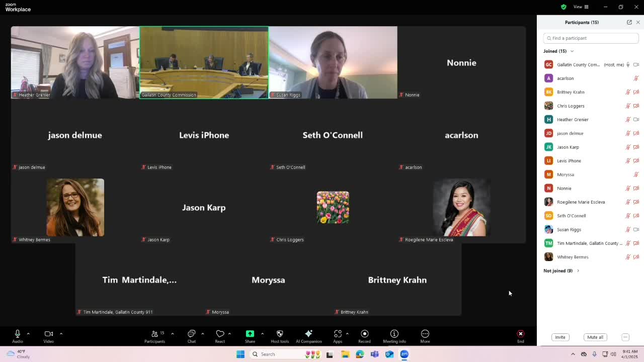Open video options arrow next to Video
This screenshot has width=644, height=362.
61,333
